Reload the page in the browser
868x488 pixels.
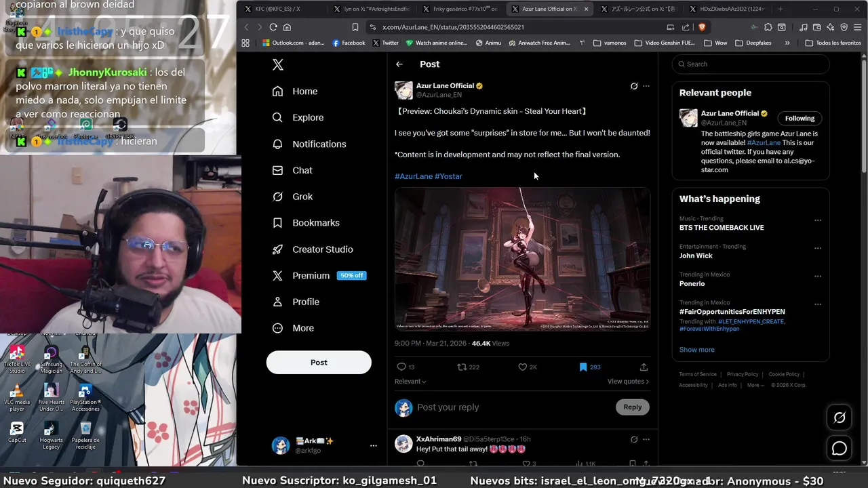point(273,27)
